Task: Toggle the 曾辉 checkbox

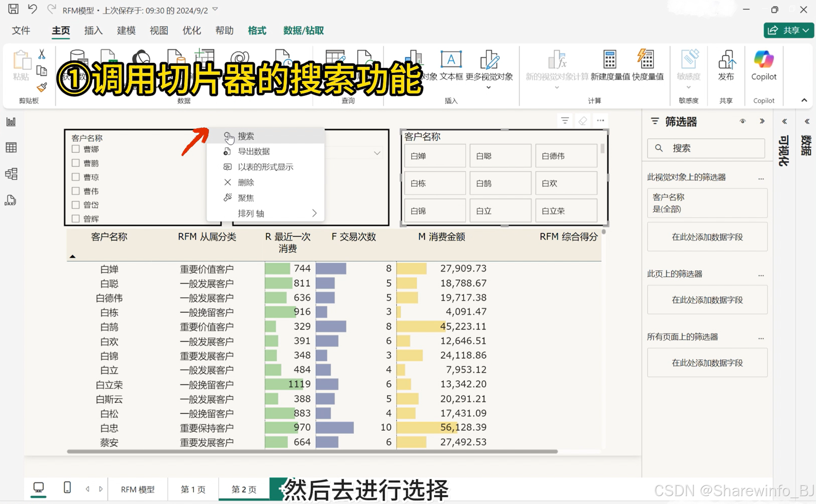Action: [76, 219]
